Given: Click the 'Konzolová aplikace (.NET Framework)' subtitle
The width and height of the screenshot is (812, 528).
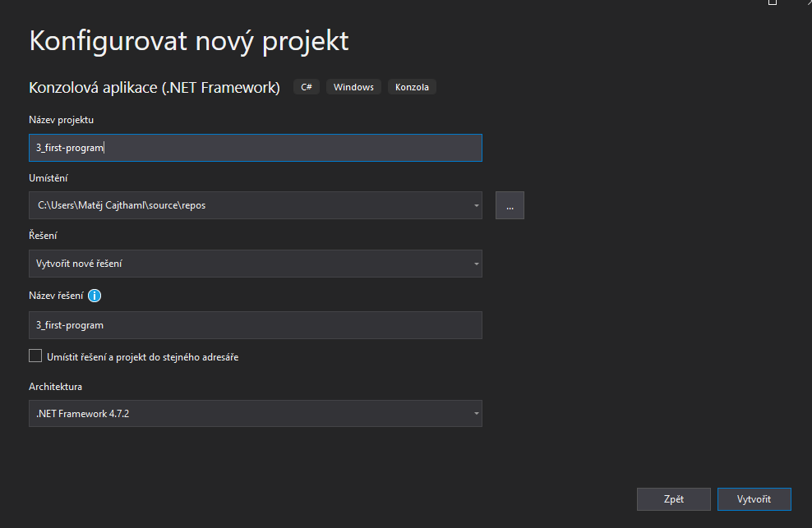Looking at the screenshot, I should click(155, 87).
